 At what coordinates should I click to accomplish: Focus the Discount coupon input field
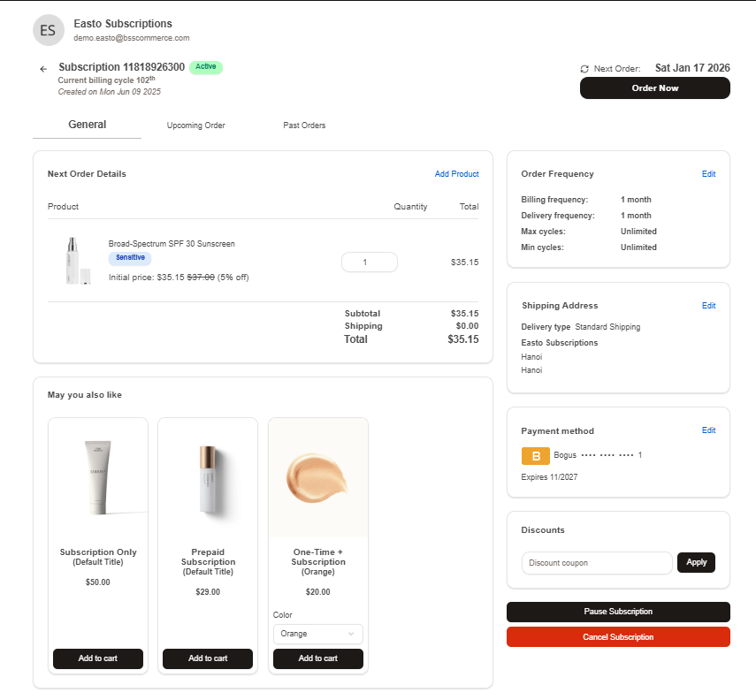(597, 563)
